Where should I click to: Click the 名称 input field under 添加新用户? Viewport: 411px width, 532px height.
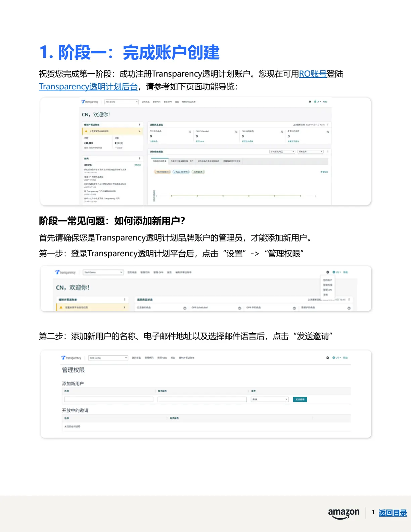click(x=108, y=399)
